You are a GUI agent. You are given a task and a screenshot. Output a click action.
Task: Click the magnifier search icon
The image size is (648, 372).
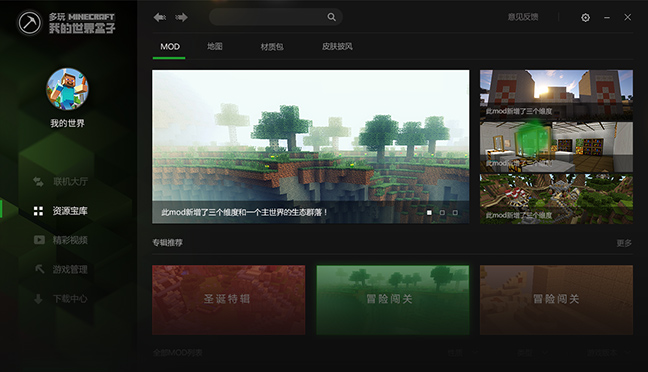(x=331, y=17)
